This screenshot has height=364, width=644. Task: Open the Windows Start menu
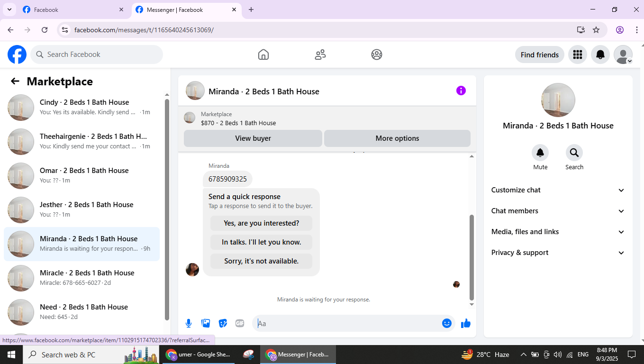[11, 355]
